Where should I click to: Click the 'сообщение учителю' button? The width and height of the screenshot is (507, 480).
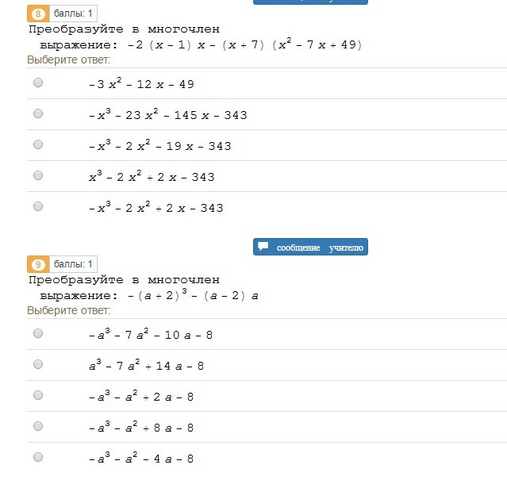coord(310,247)
